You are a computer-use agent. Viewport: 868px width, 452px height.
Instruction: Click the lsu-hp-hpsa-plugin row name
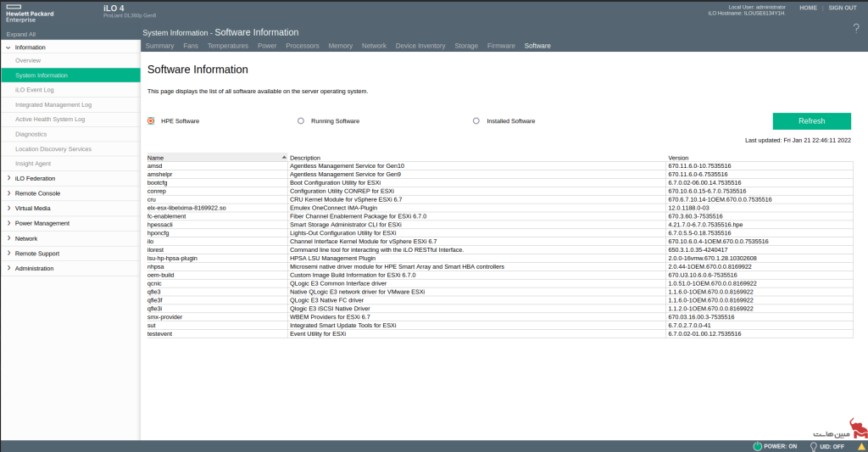click(172, 258)
